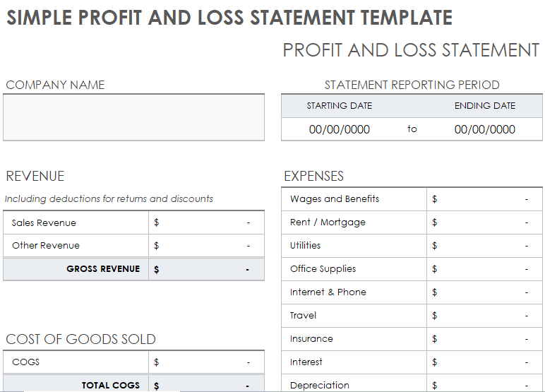
Task: Select the Sales Revenue label cell
Action: [x=76, y=222]
